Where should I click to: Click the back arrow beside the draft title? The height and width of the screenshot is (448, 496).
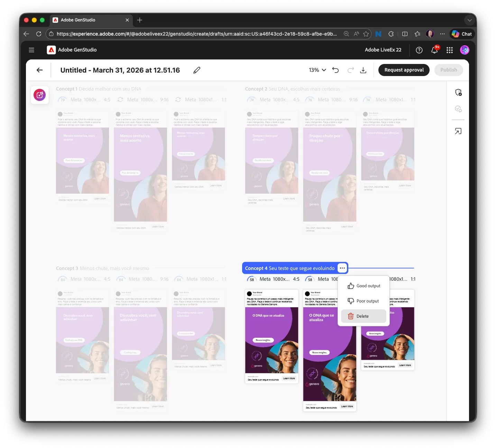click(x=40, y=70)
